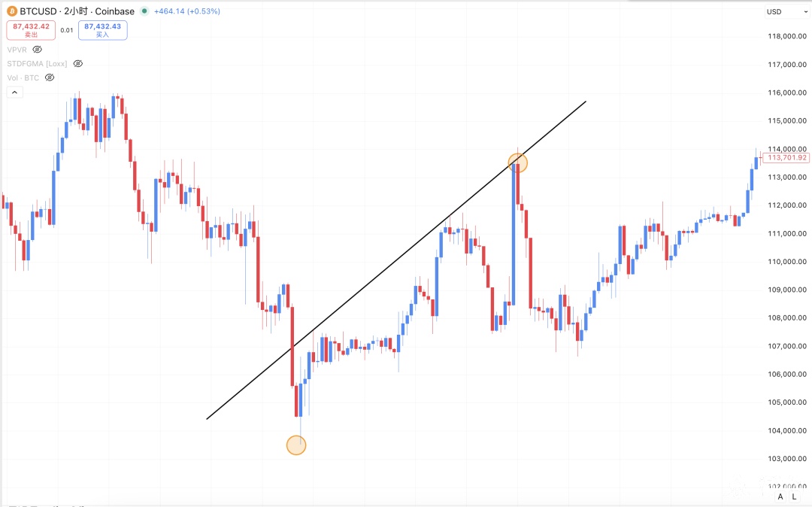Click the green market status dot
Screen dimensions: 812x507
tap(144, 11)
